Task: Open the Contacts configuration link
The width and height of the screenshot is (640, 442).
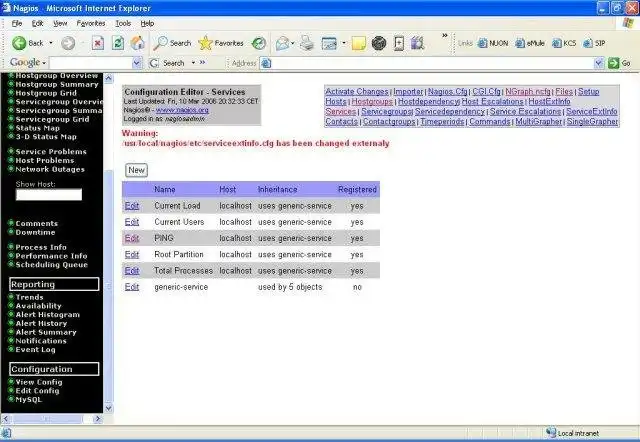Action: click(x=341, y=121)
